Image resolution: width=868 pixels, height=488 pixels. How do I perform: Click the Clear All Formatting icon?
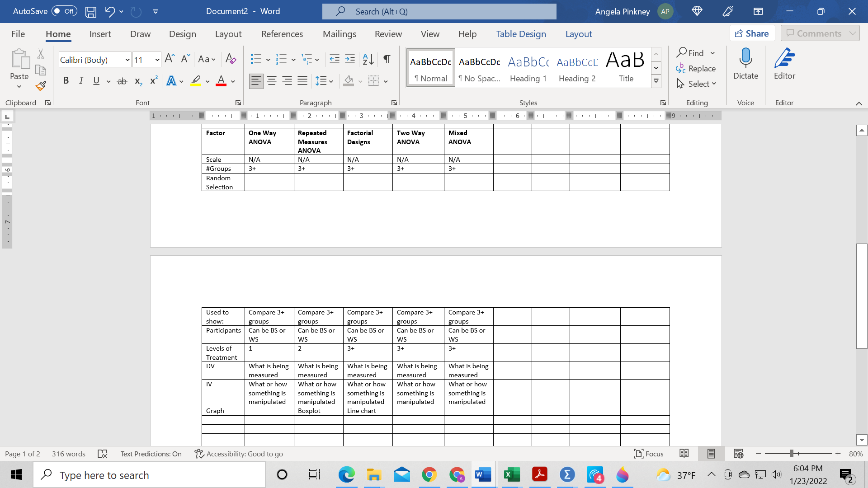[x=231, y=59]
